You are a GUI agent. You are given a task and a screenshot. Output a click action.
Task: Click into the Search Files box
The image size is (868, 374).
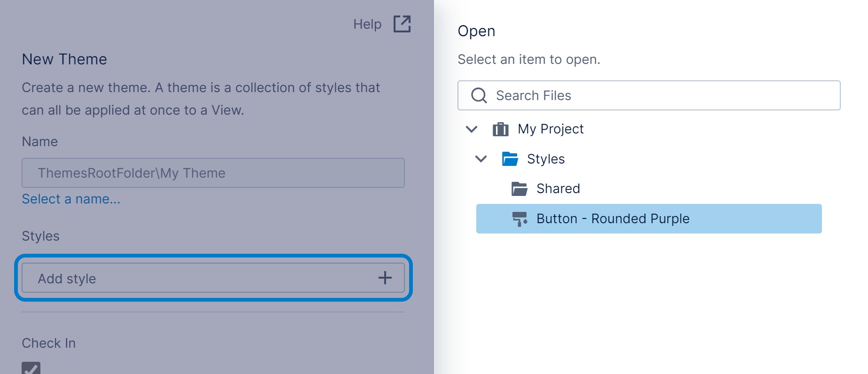pyautogui.click(x=658, y=95)
